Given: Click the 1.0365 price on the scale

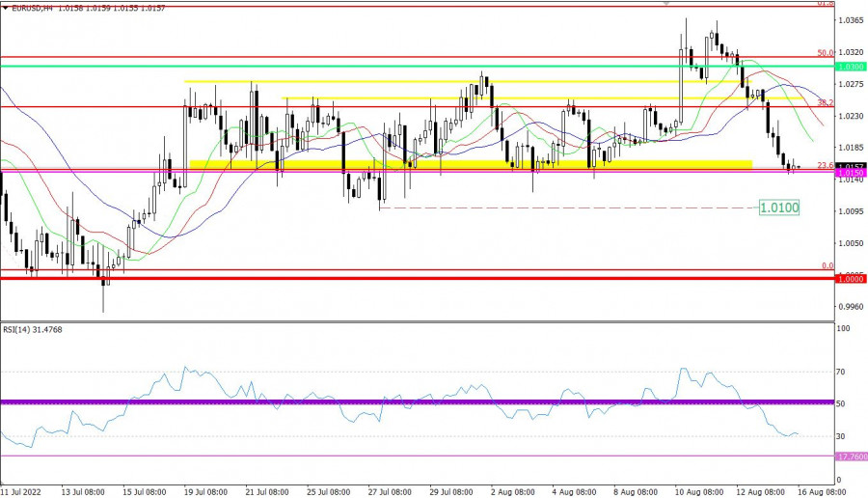Looking at the screenshot, I should coord(851,20).
